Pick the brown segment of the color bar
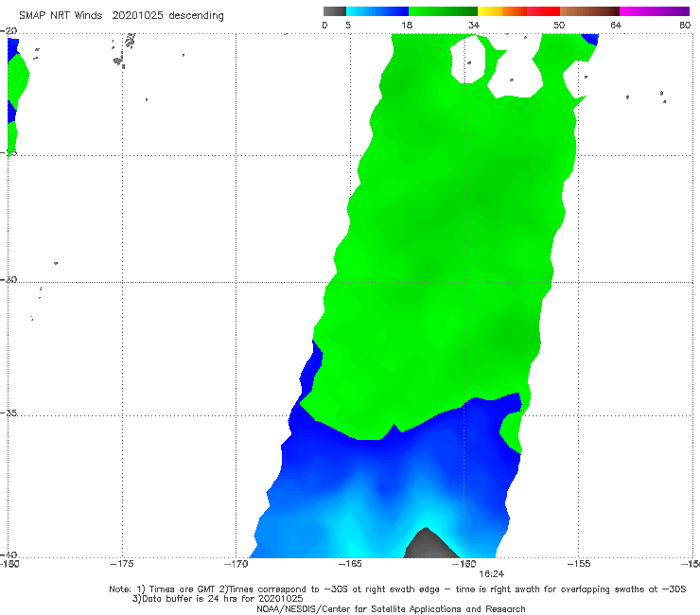The image size is (700, 615). pos(589,11)
